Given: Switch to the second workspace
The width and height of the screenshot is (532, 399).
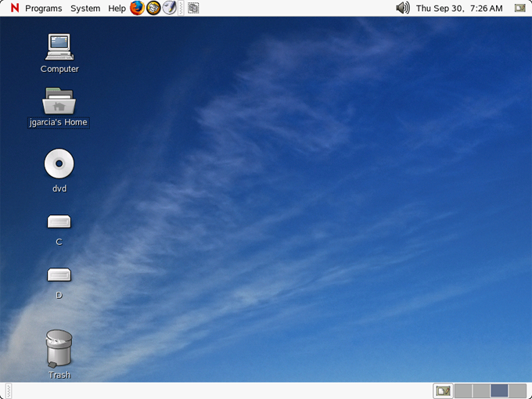Looking at the screenshot, I should pos(481,391).
